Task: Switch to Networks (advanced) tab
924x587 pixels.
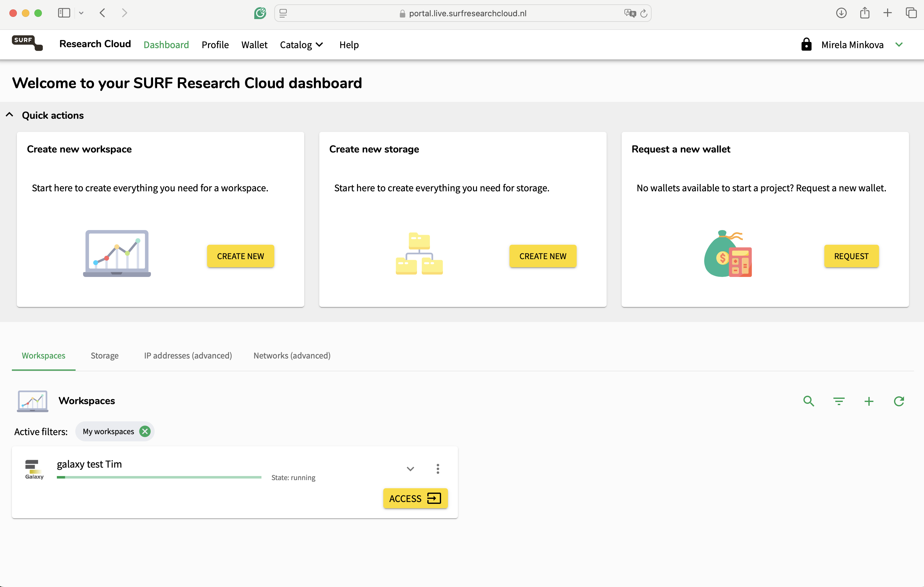Action: pos(292,355)
